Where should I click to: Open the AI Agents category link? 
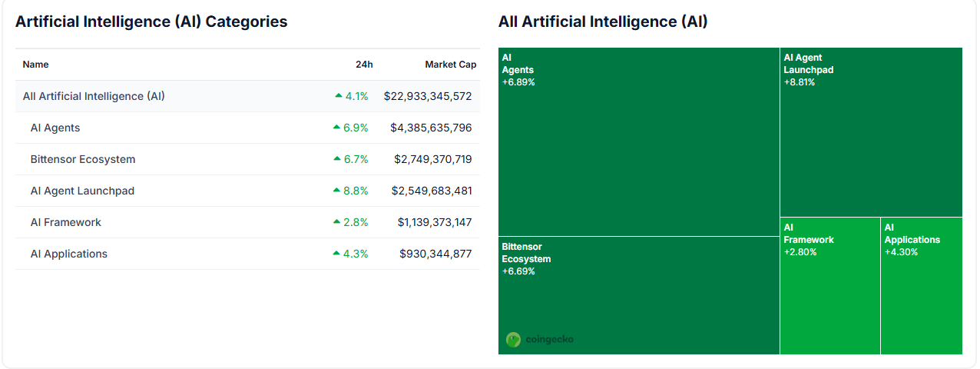pos(55,128)
